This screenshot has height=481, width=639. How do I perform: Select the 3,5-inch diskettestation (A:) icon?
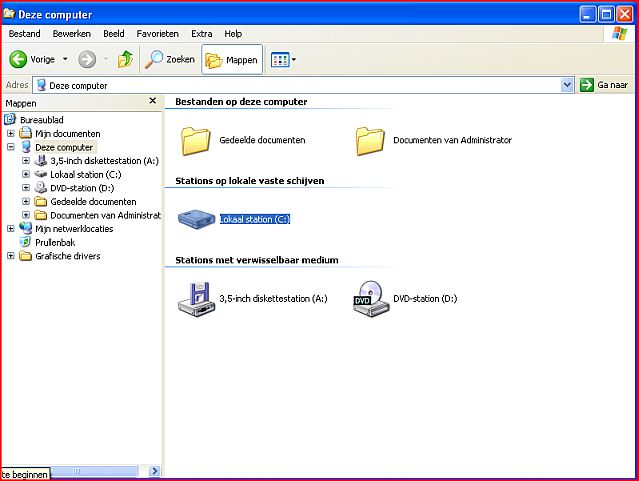(x=196, y=298)
